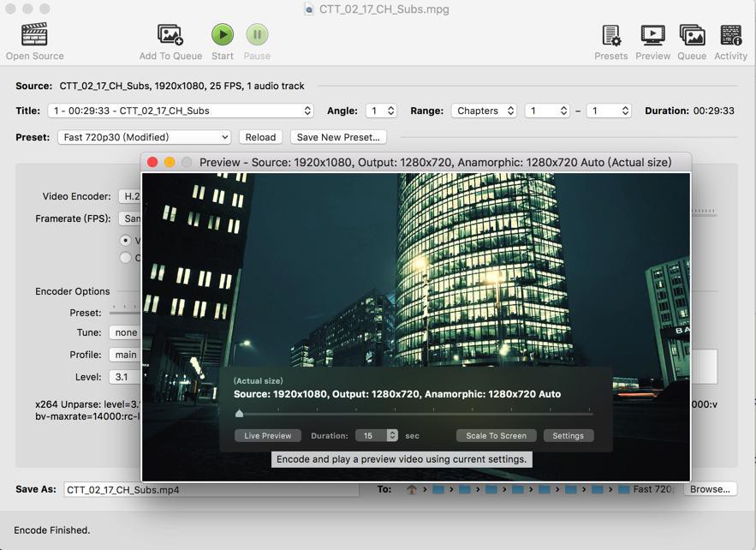
Task: Close the Preview window with red button
Action: point(152,162)
